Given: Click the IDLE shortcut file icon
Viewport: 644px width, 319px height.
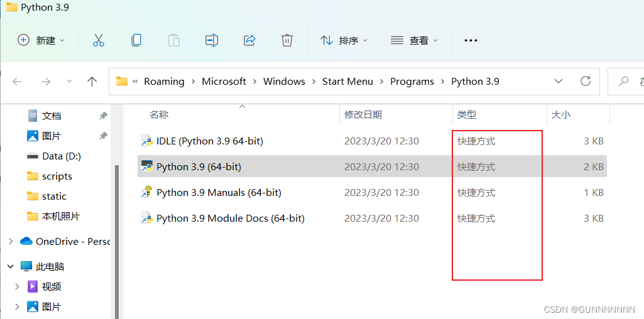Looking at the screenshot, I should click(x=146, y=141).
